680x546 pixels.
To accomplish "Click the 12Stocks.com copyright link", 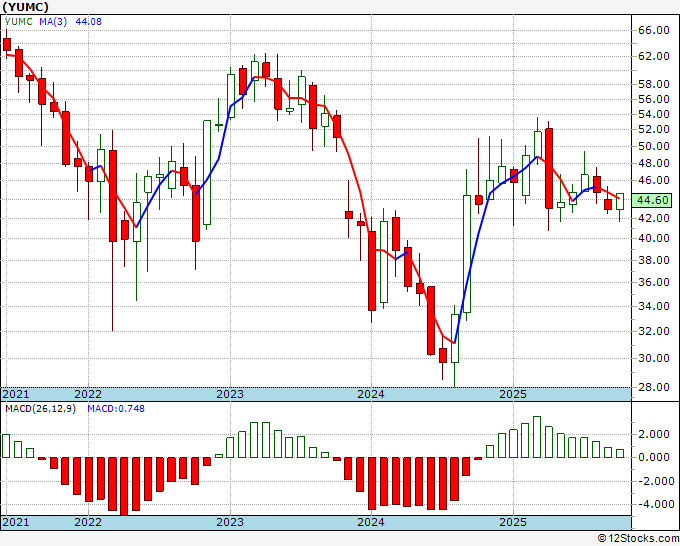I will point(638,538).
